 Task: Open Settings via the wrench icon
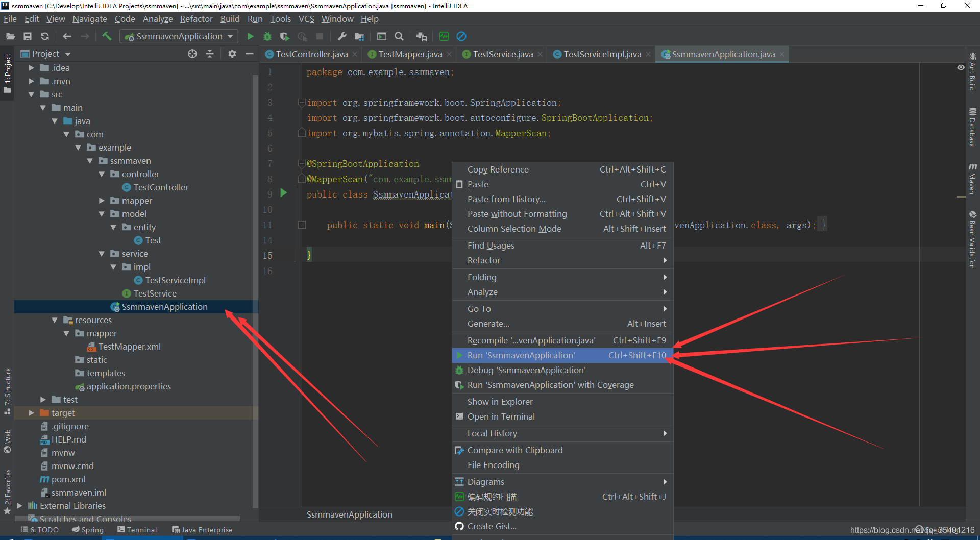coord(342,36)
